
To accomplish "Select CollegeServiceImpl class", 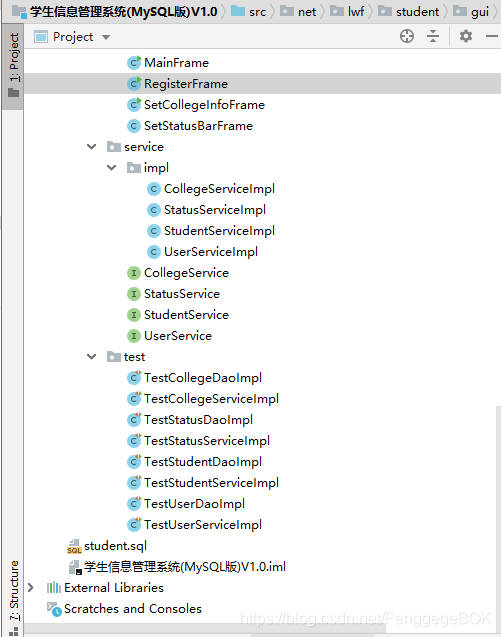I will [x=219, y=189].
